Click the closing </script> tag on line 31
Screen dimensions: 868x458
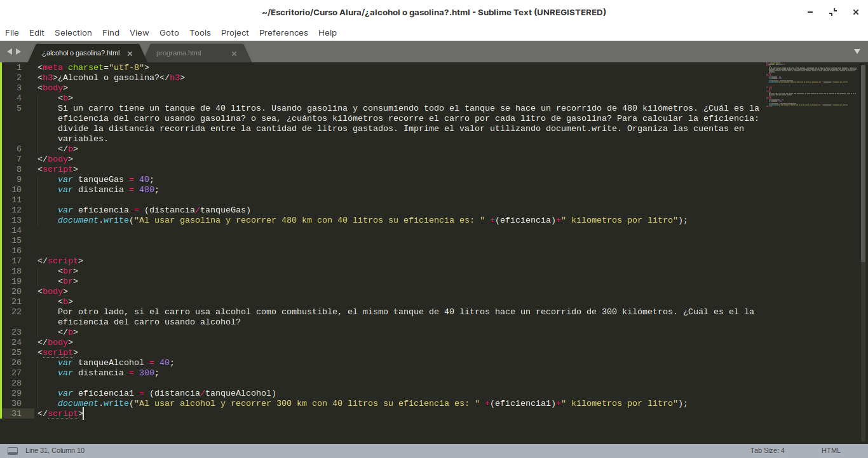click(x=60, y=413)
